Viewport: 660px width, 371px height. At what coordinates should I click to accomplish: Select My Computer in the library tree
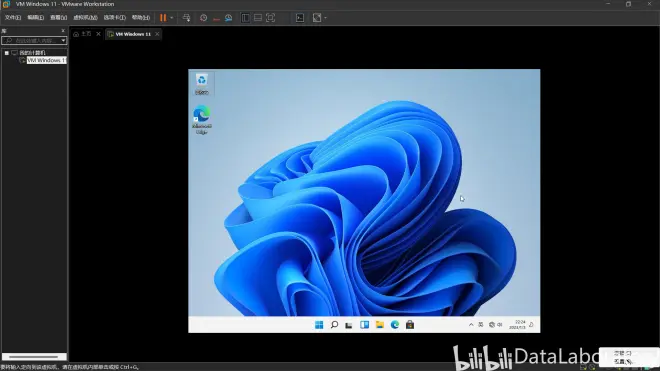point(32,53)
